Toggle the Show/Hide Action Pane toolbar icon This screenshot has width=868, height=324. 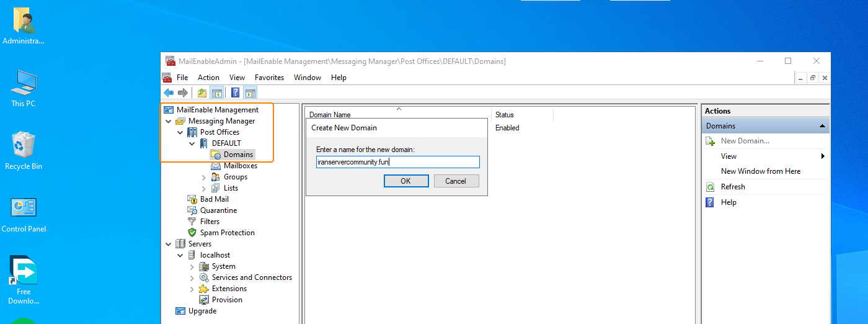point(250,93)
